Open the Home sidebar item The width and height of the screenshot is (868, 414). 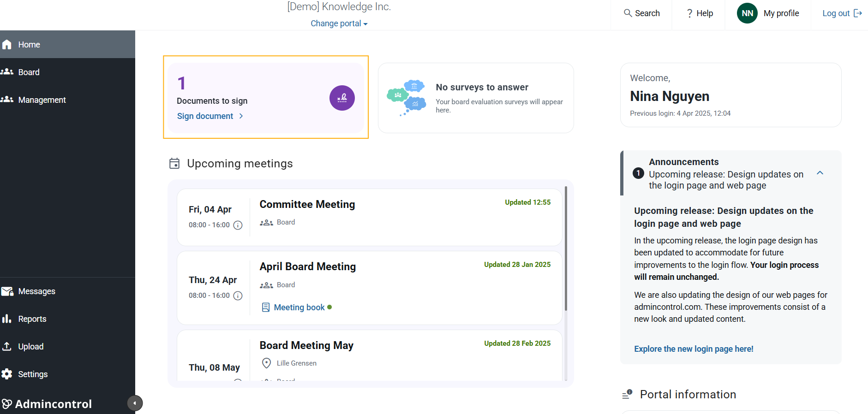tap(67, 44)
